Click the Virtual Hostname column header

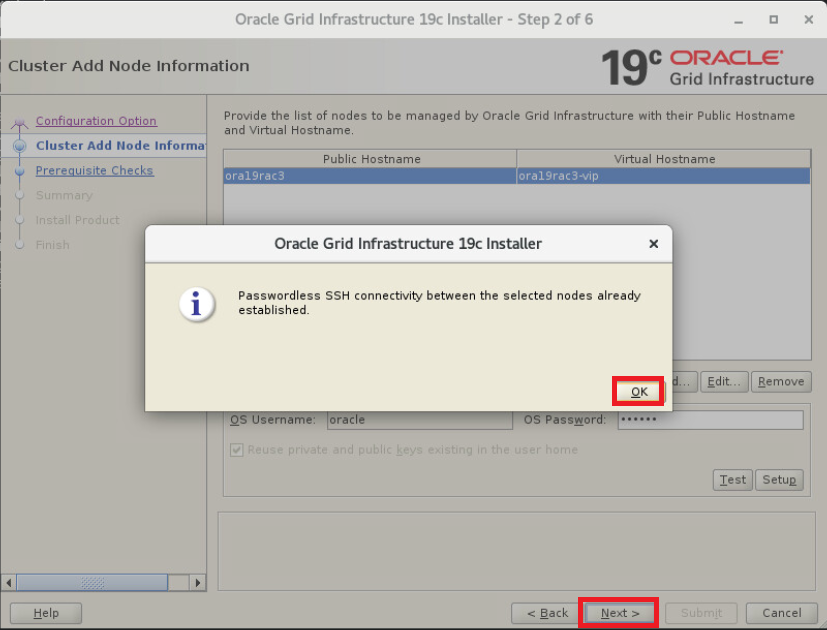[x=664, y=159]
